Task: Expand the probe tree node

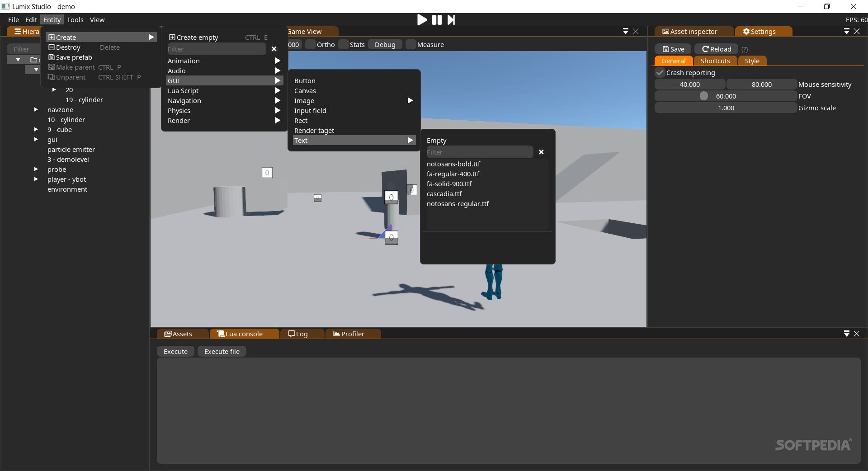Action: coord(36,169)
